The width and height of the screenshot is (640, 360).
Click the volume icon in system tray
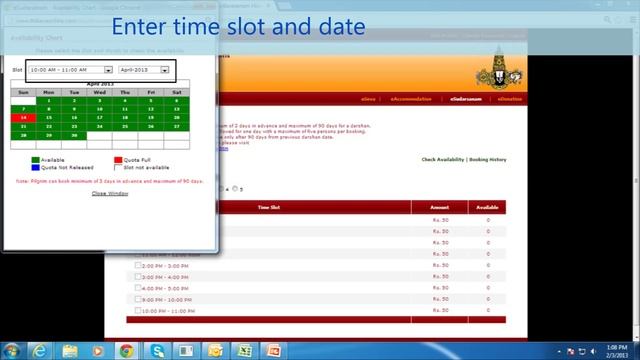pyautogui.click(x=593, y=351)
